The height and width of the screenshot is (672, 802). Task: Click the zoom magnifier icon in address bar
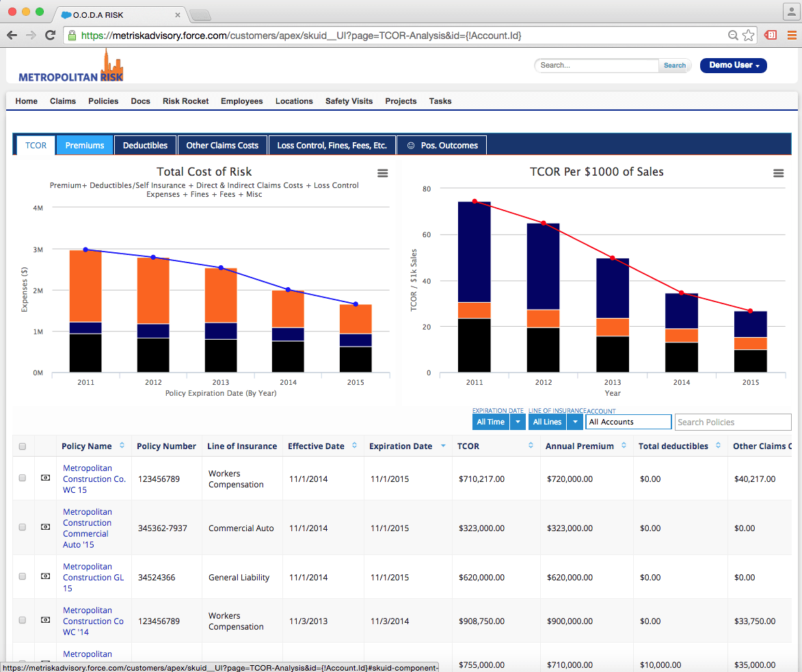pos(733,36)
